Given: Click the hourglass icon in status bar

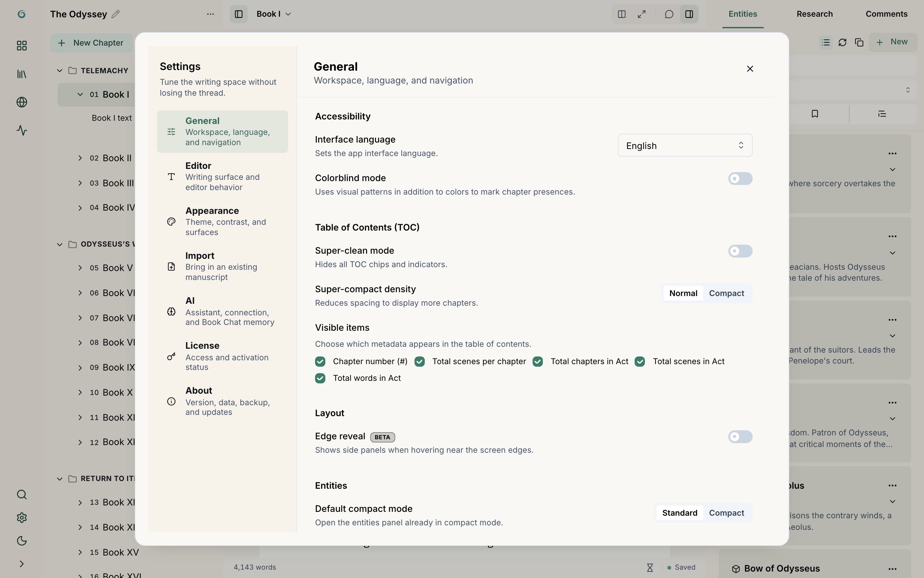Looking at the screenshot, I should coord(650,568).
